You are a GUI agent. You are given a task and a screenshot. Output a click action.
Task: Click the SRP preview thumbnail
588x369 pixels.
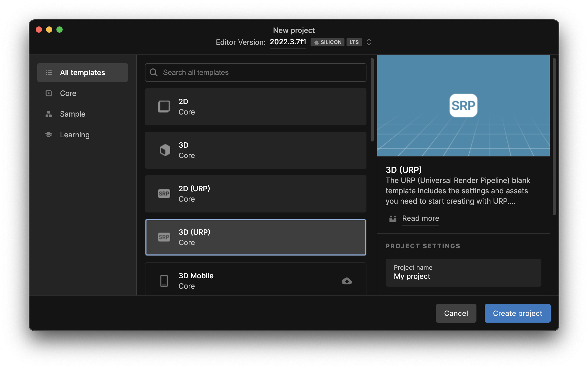(x=463, y=105)
